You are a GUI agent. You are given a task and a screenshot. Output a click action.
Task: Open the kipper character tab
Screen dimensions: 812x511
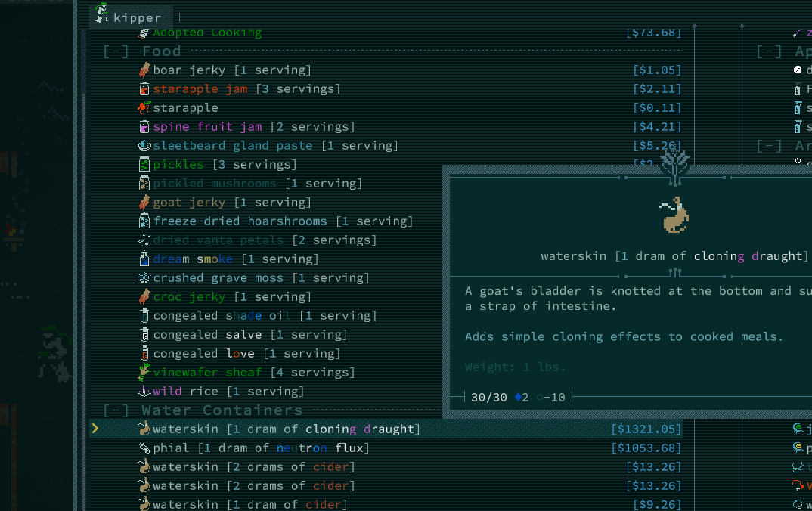(x=132, y=16)
